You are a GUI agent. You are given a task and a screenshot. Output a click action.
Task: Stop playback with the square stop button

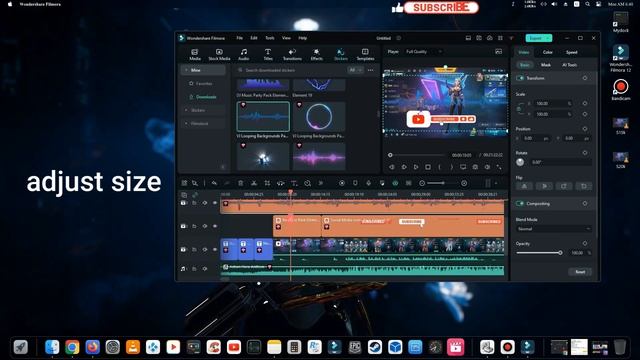[x=428, y=167]
